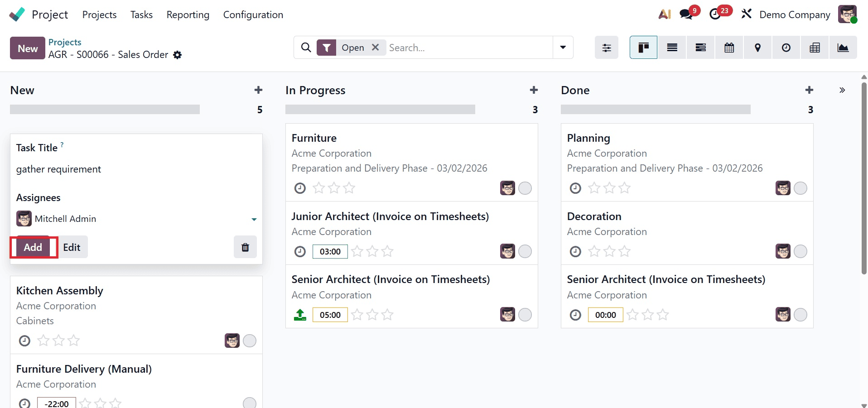
Task: Toggle the status circle on the Planning card
Action: tap(800, 188)
